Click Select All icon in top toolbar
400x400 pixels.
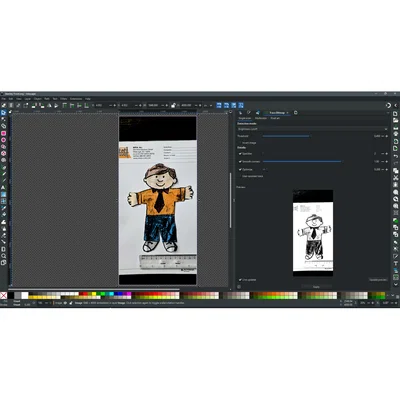pos(4,105)
